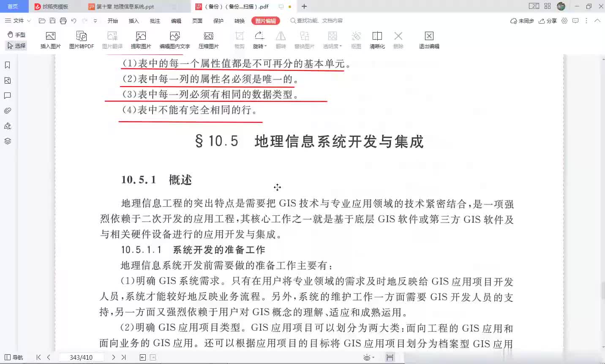The image size is (605, 364).
Task: Click the 图片转PDF conversion tool
Action: (x=81, y=40)
